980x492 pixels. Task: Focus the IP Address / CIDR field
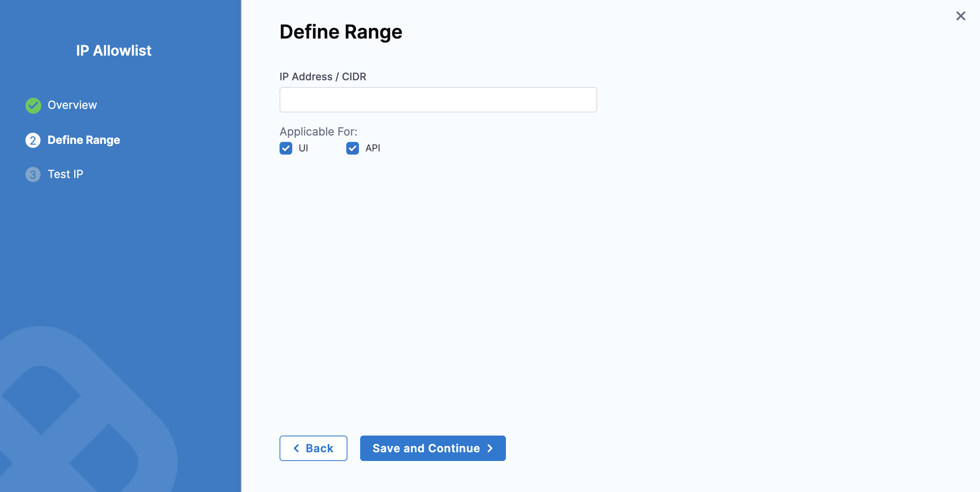coord(438,100)
